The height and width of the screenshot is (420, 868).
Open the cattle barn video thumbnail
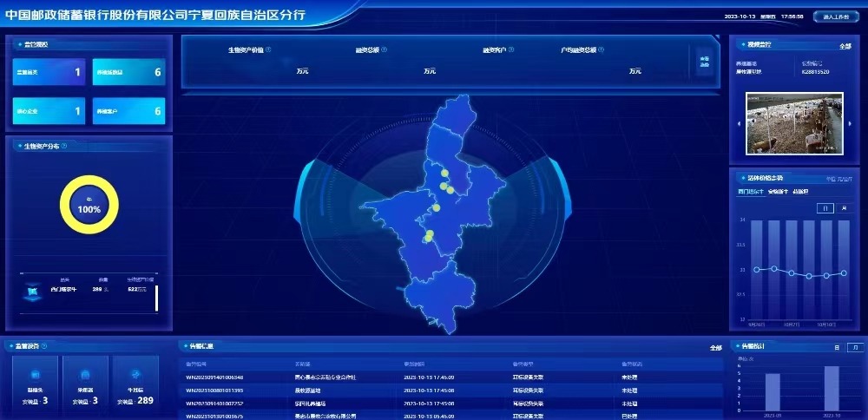coord(794,123)
